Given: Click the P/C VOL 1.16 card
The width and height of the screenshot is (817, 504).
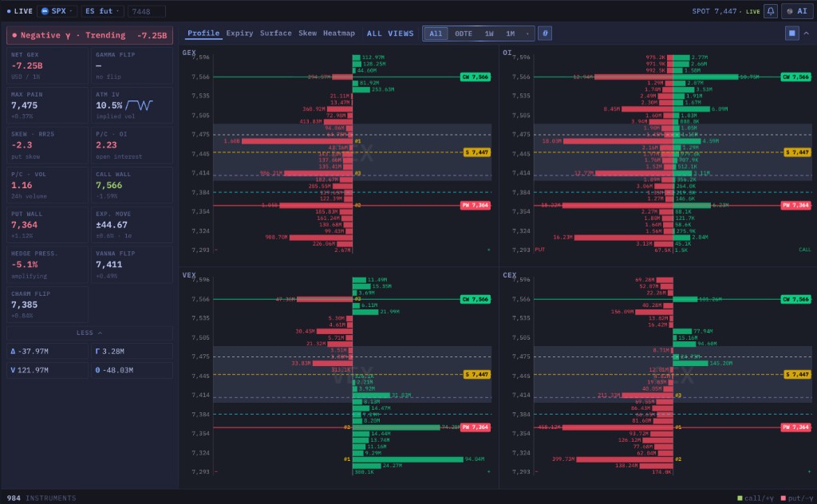Looking at the screenshot, I should (x=47, y=185).
